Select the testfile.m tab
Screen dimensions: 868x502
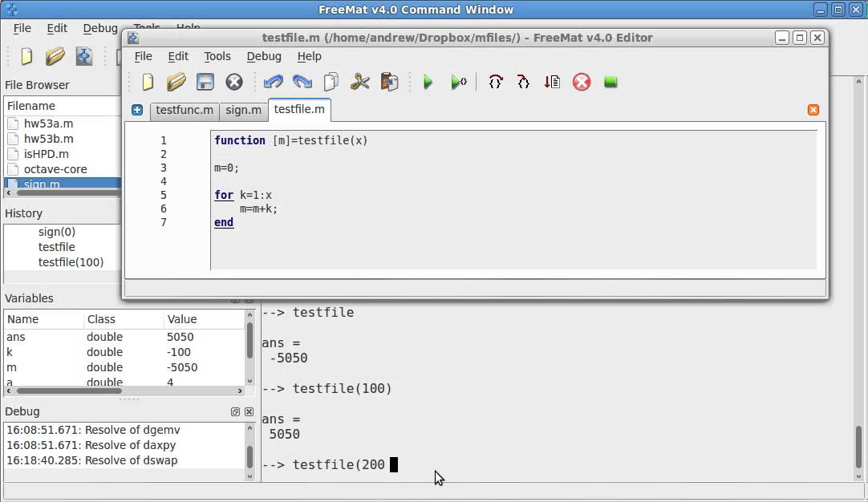pos(299,109)
